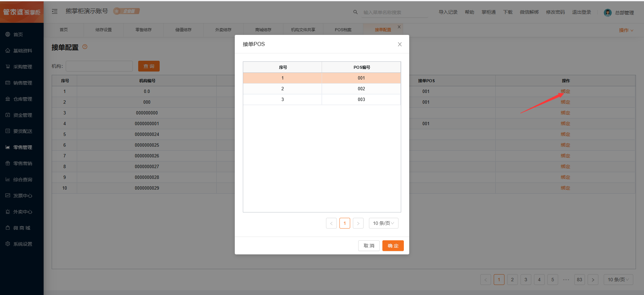
Task: Click the 首页 globe icon in sidebar
Action: pyautogui.click(x=8, y=34)
